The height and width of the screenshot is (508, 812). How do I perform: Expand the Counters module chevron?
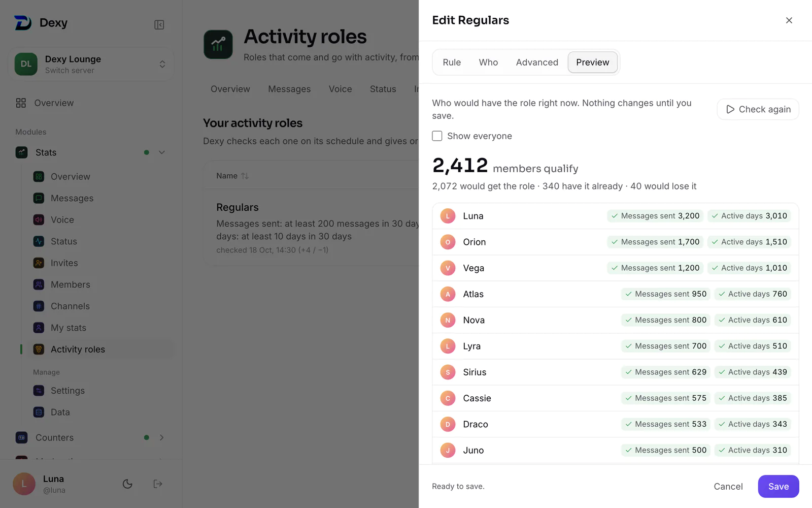(x=162, y=437)
